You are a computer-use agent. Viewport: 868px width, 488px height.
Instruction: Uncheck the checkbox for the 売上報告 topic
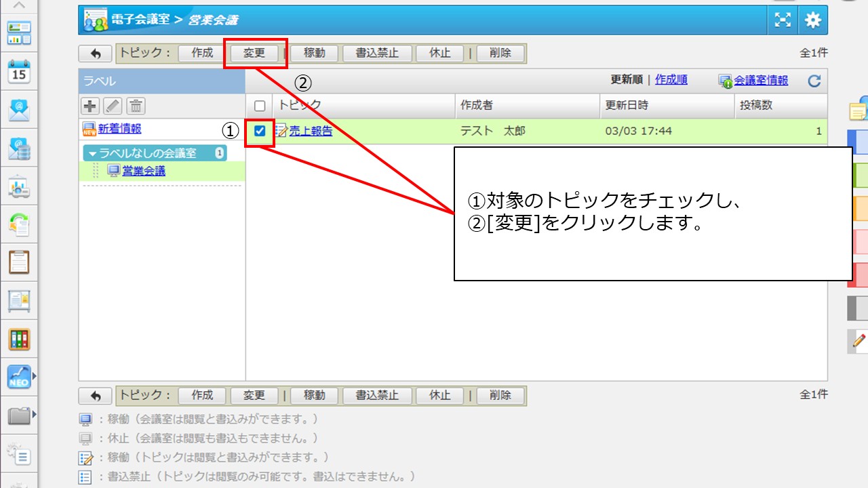[x=260, y=131]
